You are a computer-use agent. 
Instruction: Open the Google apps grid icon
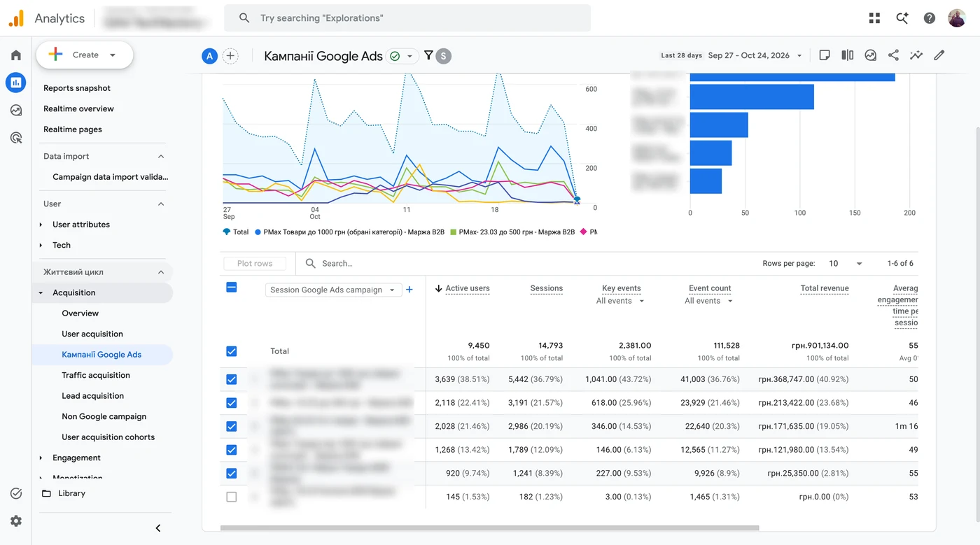[x=874, y=18]
